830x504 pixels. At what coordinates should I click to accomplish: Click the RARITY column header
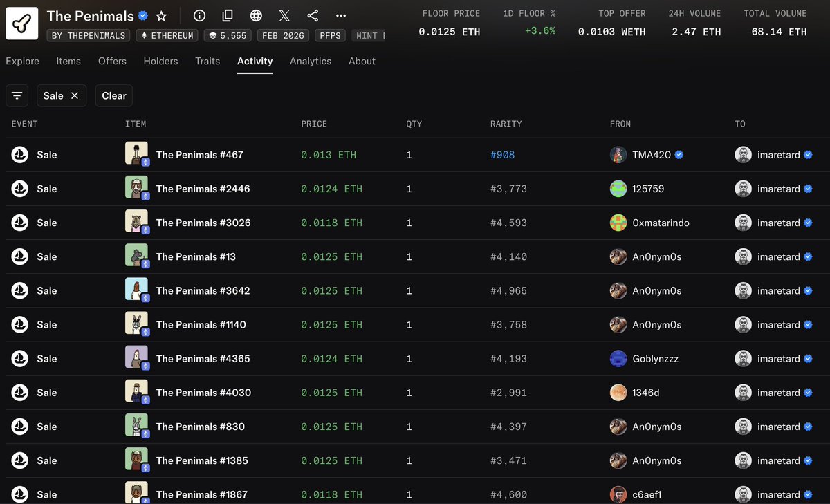[x=506, y=124]
